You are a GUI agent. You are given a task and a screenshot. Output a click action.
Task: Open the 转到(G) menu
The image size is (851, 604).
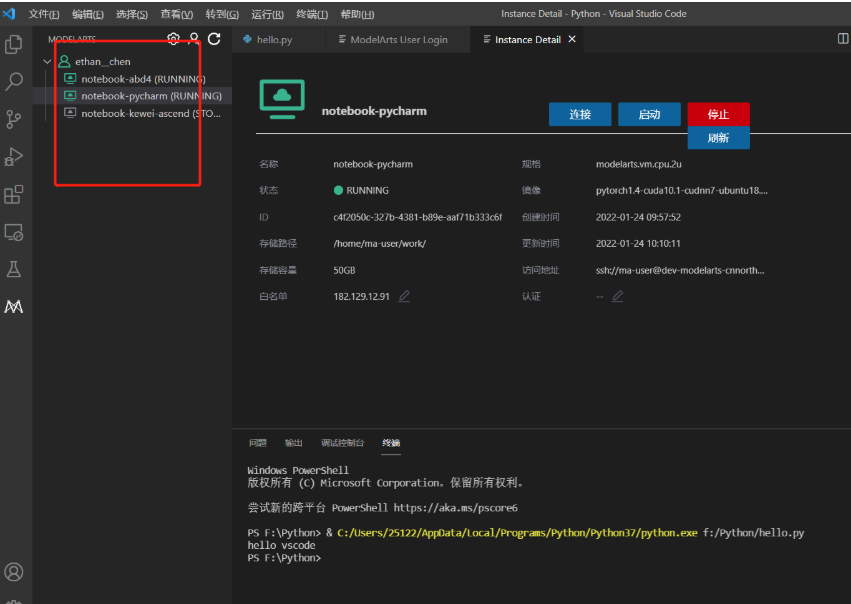coord(222,14)
